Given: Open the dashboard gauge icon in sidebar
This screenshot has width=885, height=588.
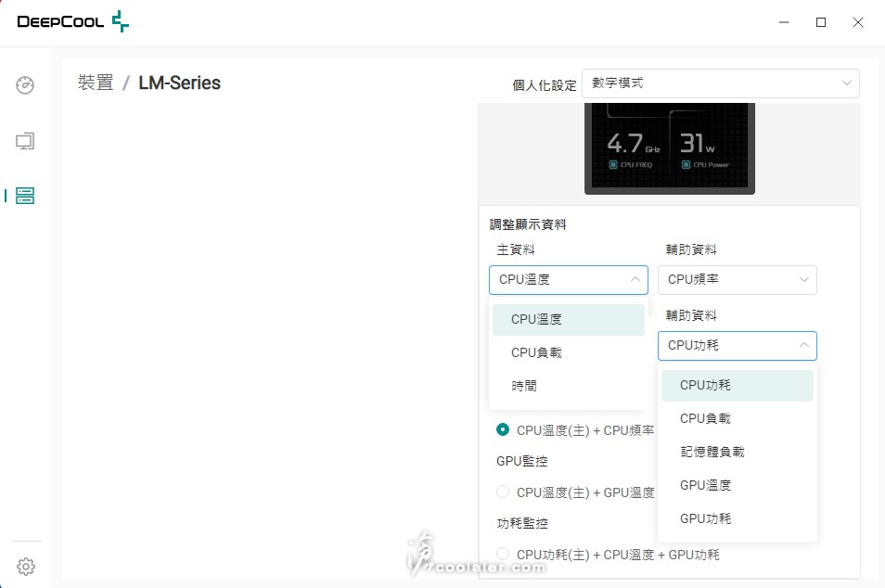Looking at the screenshot, I should click(x=25, y=85).
